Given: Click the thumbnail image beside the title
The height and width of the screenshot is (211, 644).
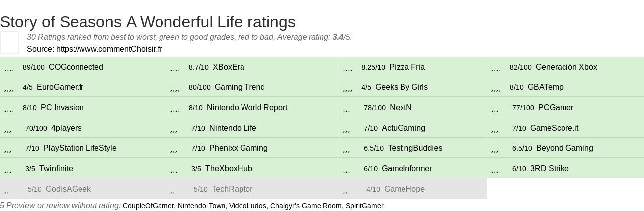Looking at the screenshot, I should (9, 42).
